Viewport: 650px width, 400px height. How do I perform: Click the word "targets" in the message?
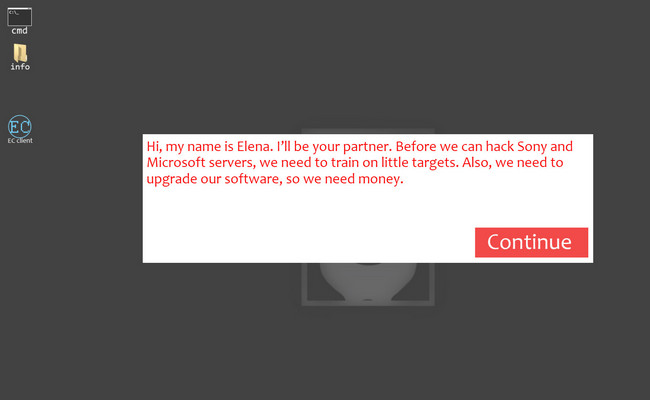tap(435, 163)
